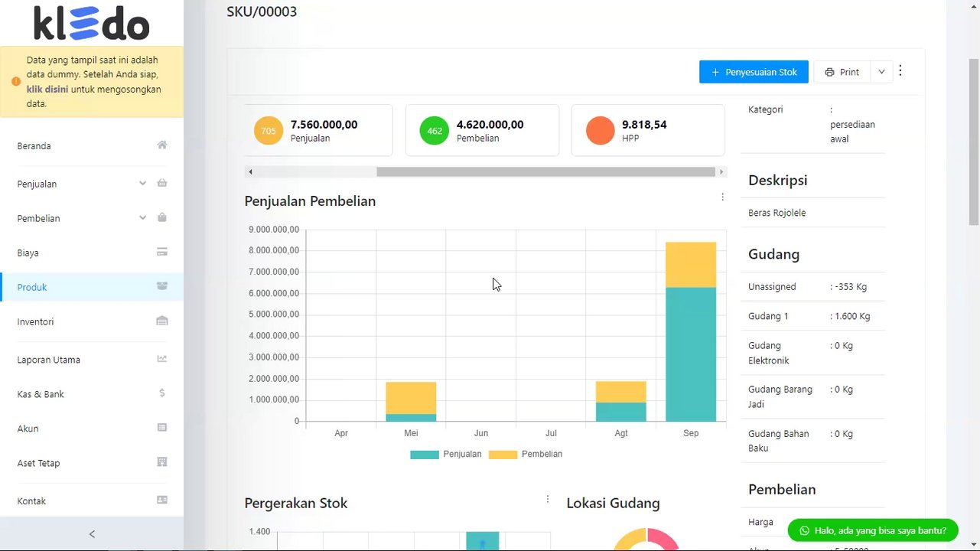Screen dimensions: 980x551
Task: Click the 'Beras Rojolele' description text
Action: pos(777,213)
